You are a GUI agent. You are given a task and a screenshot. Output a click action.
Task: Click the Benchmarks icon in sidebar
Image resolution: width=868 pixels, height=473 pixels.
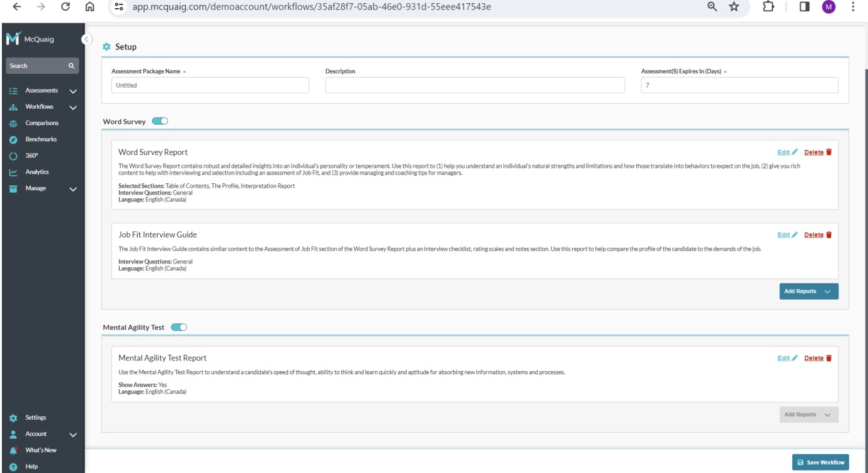(13, 140)
